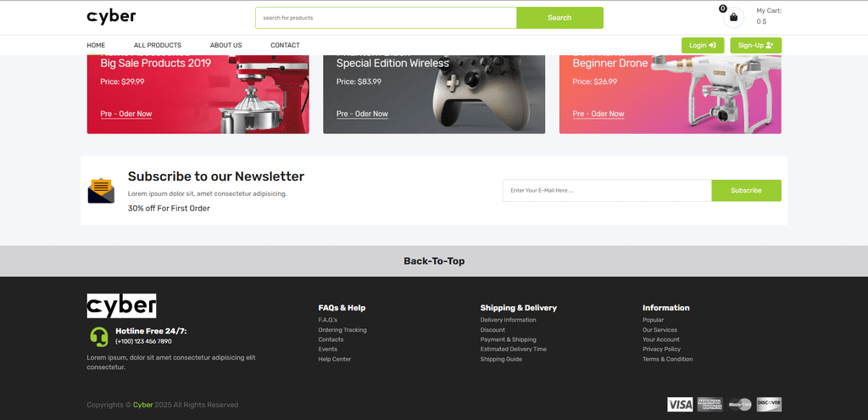
Task: Click the green Search button
Action: click(x=559, y=18)
